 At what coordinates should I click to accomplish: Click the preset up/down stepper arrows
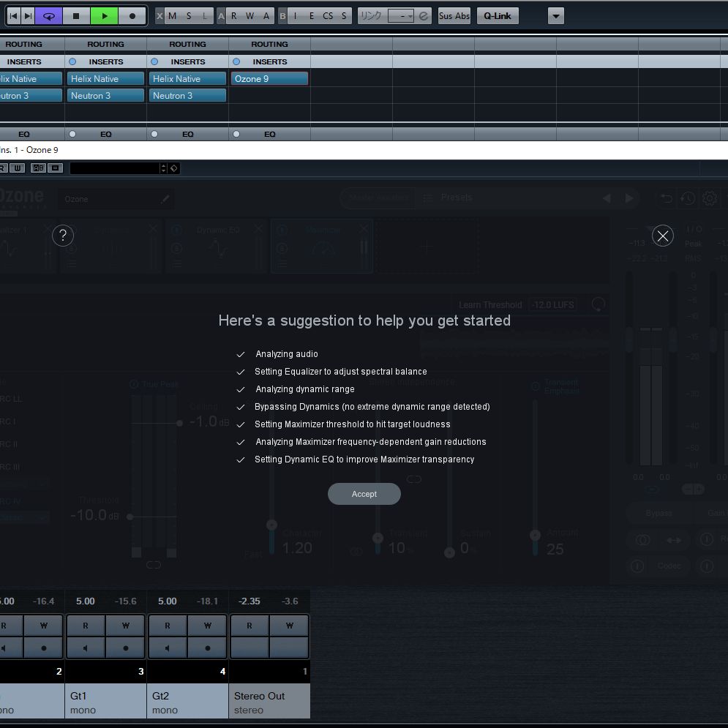click(x=163, y=168)
